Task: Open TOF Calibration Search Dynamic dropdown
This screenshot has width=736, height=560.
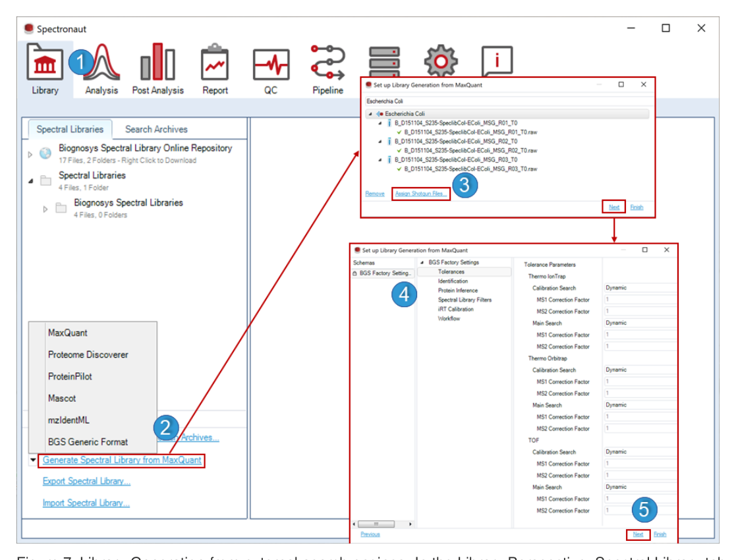Action: click(640, 451)
